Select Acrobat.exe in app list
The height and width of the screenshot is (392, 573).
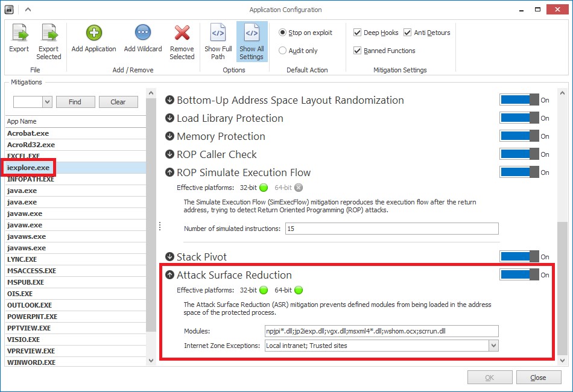[x=75, y=133]
